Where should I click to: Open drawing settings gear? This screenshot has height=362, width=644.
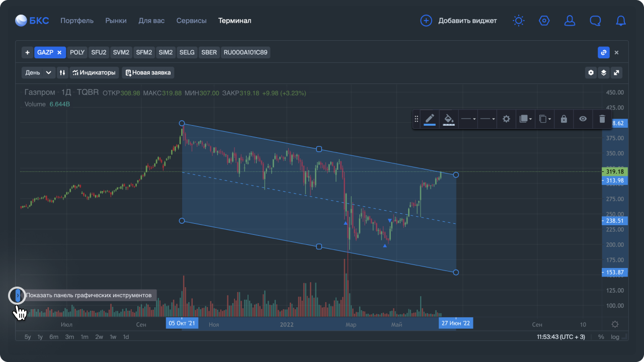[507, 119]
